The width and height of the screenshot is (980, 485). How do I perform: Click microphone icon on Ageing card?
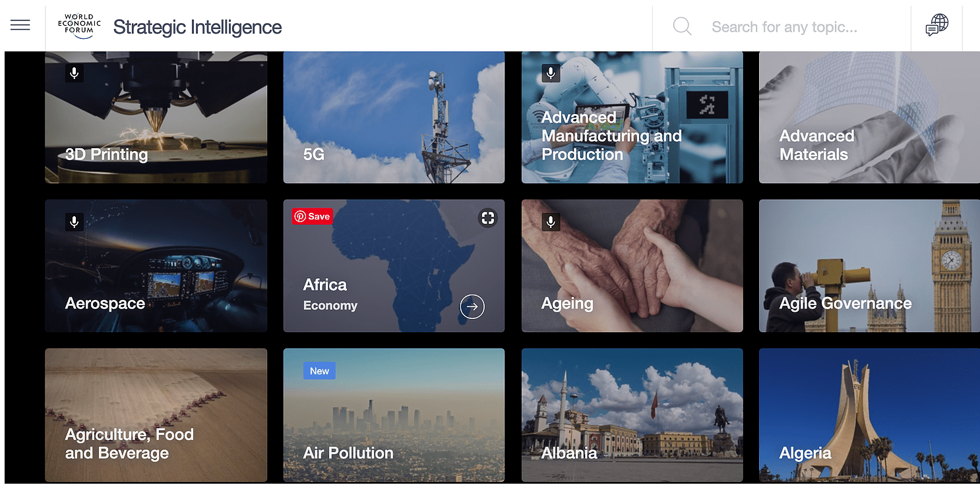(551, 222)
